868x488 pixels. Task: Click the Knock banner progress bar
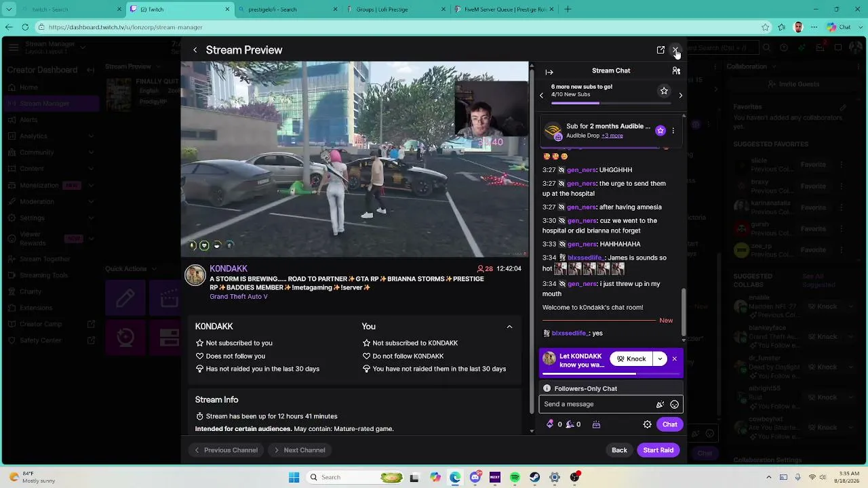pos(611,373)
